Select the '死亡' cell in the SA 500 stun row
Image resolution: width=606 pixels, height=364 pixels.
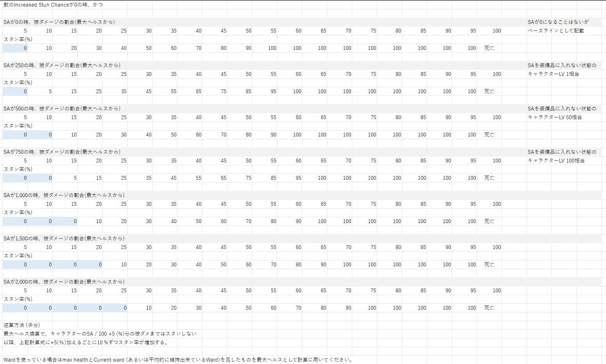point(490,135)
